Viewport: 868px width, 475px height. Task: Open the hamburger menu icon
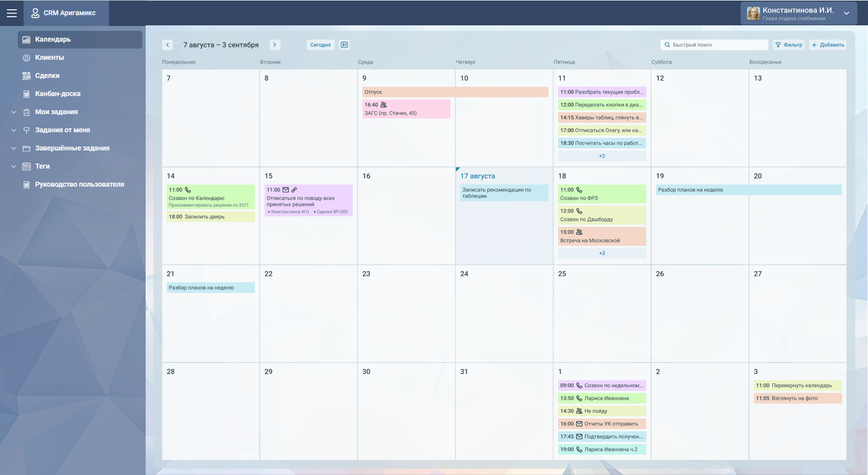[11, 13]
